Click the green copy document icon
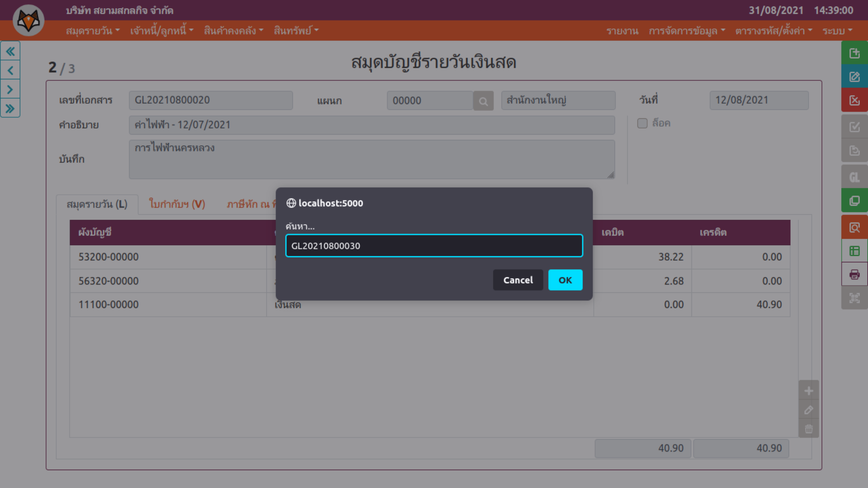 coord(855,200)
